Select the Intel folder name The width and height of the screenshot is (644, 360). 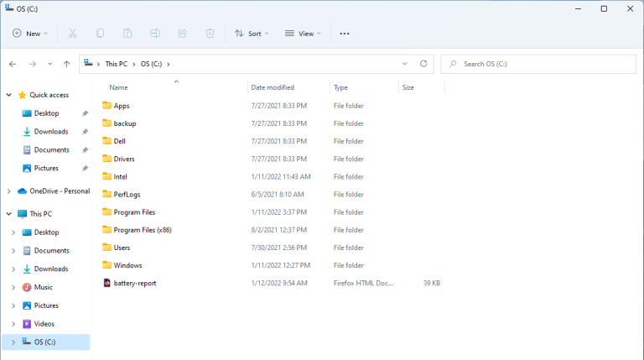pyautogui.click(x=121, y=177)
